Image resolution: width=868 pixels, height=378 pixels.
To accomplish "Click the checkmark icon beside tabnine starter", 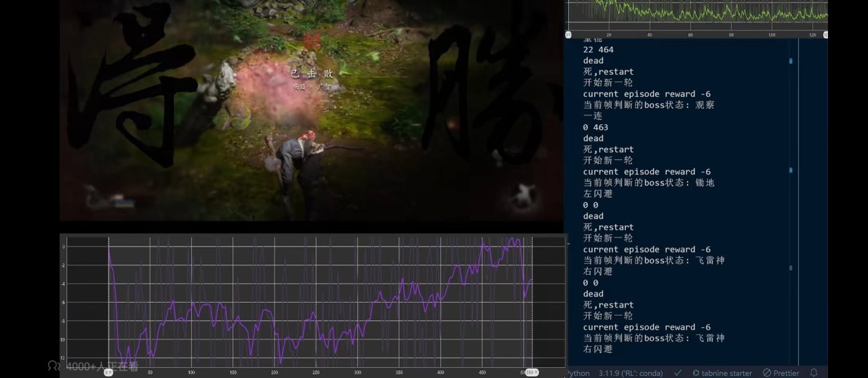I will [677, 373].
